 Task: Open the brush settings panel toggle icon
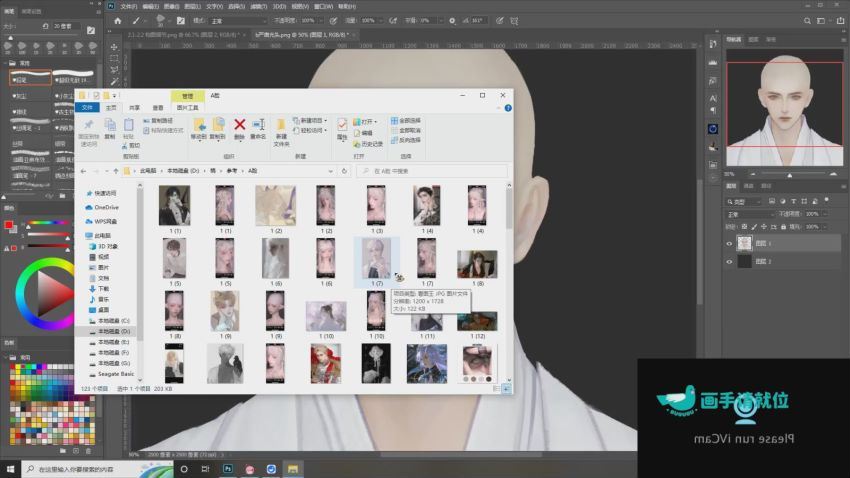coord(181,21)
